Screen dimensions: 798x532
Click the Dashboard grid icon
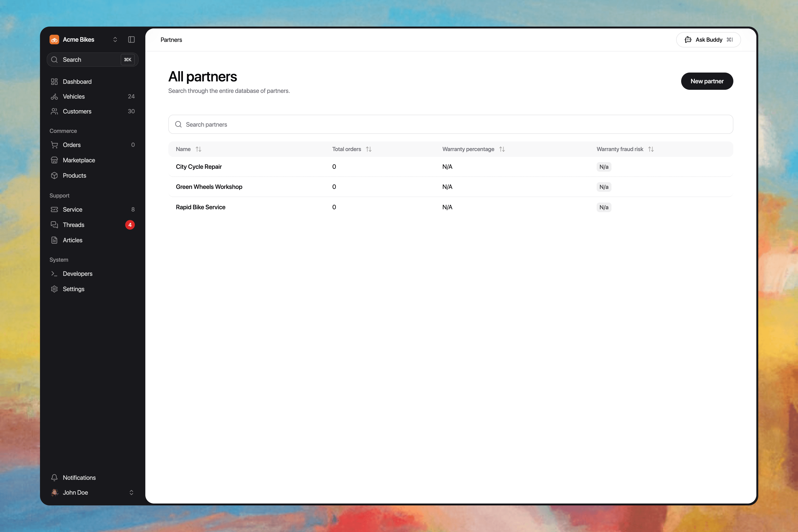tap(54, 81)
